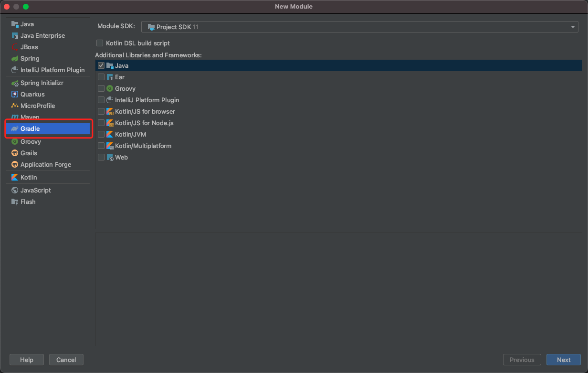Click the Spring row text in sidebar
Image resolution: width=588 pixels, height=373 pixels.
click(x=30, y=58)
